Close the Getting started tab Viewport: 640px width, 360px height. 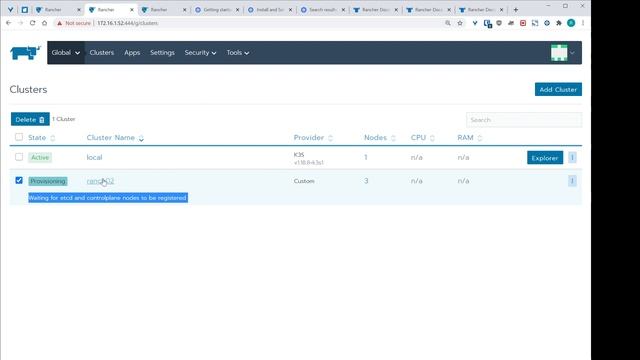point(238,9)
